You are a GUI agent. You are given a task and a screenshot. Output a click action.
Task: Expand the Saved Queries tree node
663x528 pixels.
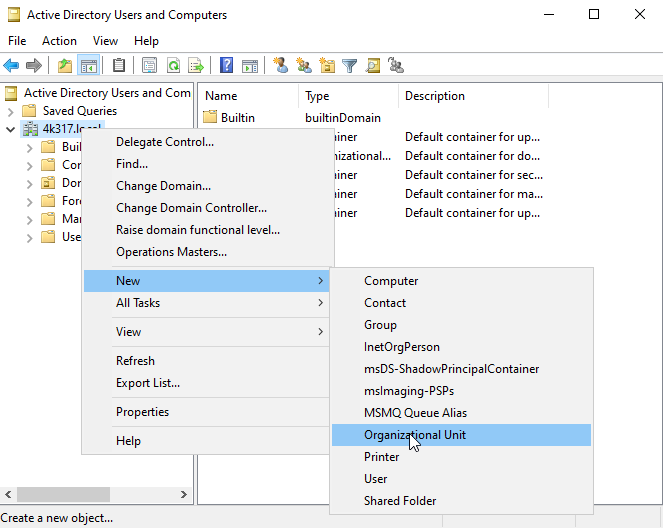point(10,111)
